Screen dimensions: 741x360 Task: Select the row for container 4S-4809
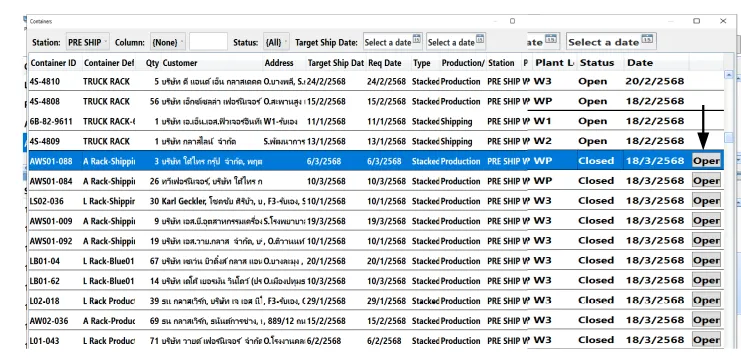(x=376, y=141)
